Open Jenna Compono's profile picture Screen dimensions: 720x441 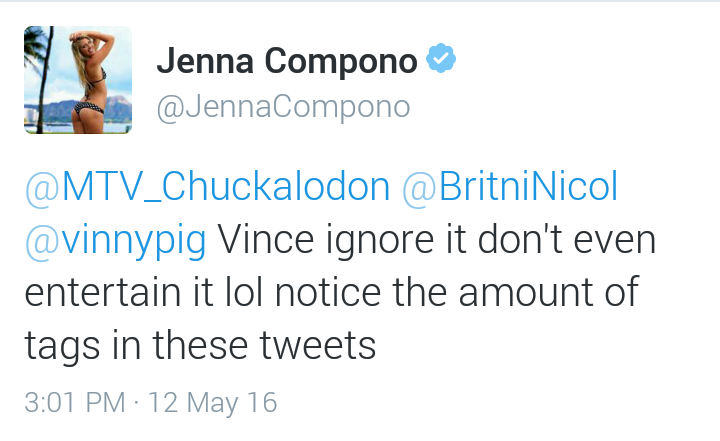78,80
